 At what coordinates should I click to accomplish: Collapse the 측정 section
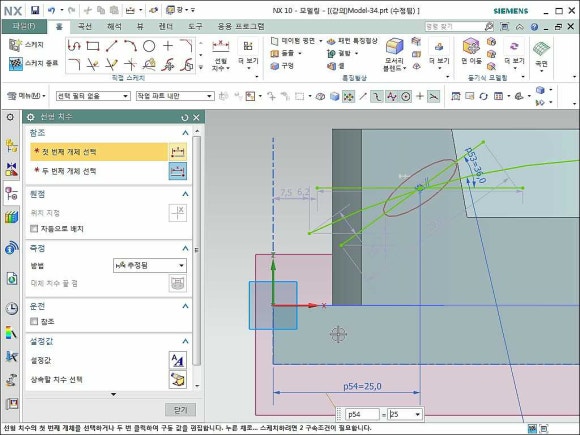point(185,248)
